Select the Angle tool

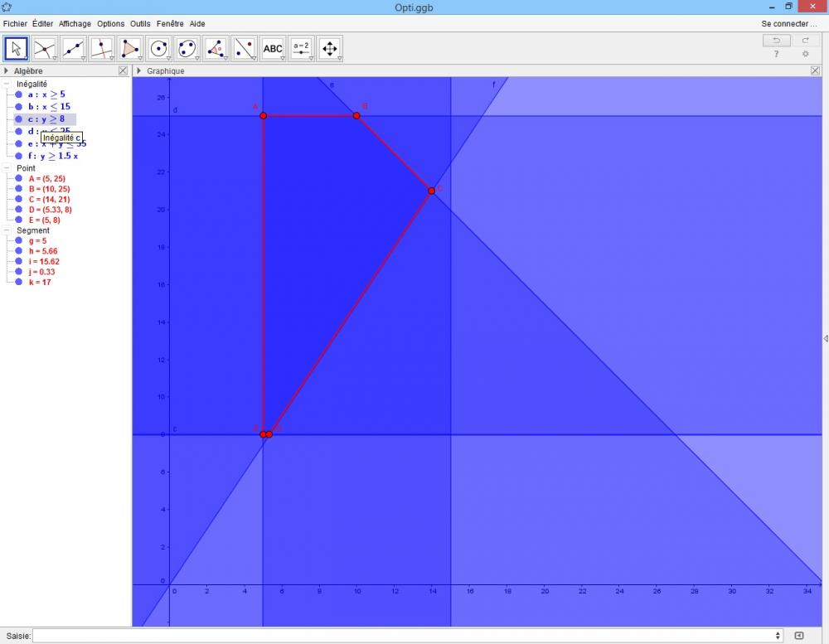point(216,49)
